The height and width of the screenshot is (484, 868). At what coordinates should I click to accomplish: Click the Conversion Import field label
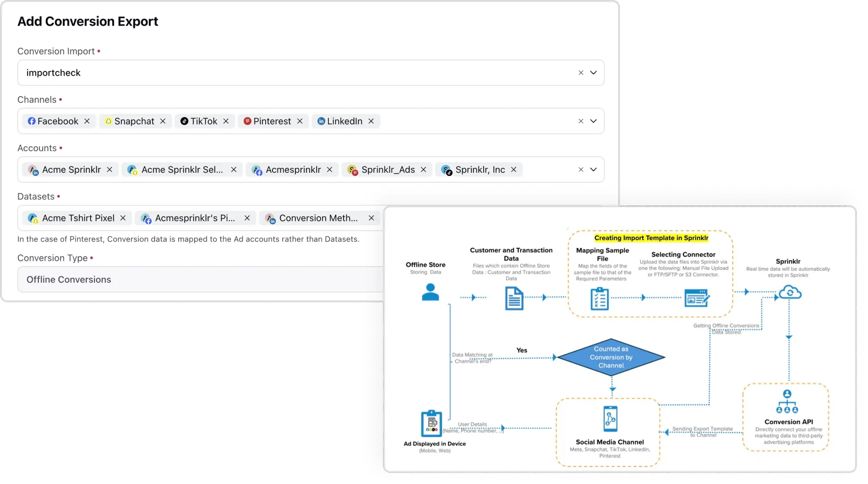(x=56, y=51)
